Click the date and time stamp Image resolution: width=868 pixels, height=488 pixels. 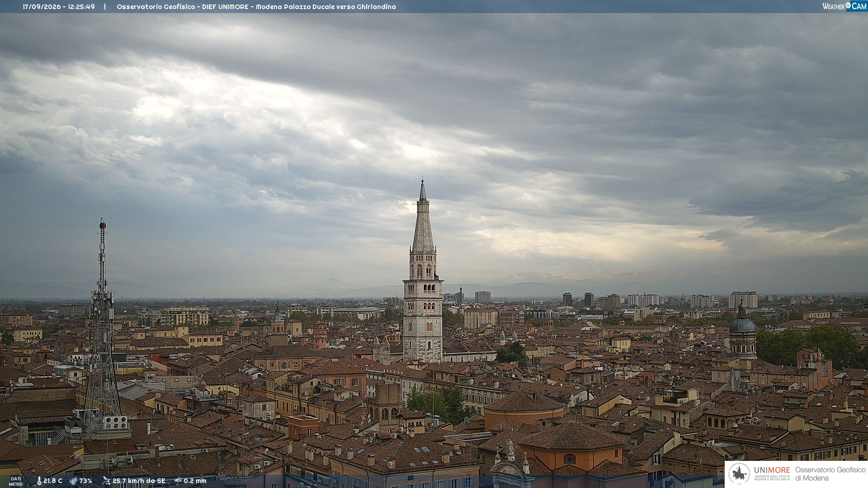[x=59, y=7]
